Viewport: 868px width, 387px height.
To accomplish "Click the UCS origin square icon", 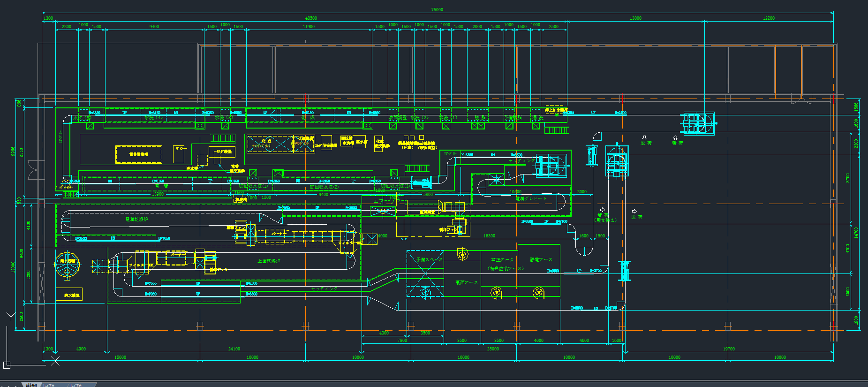I will 7,364.
